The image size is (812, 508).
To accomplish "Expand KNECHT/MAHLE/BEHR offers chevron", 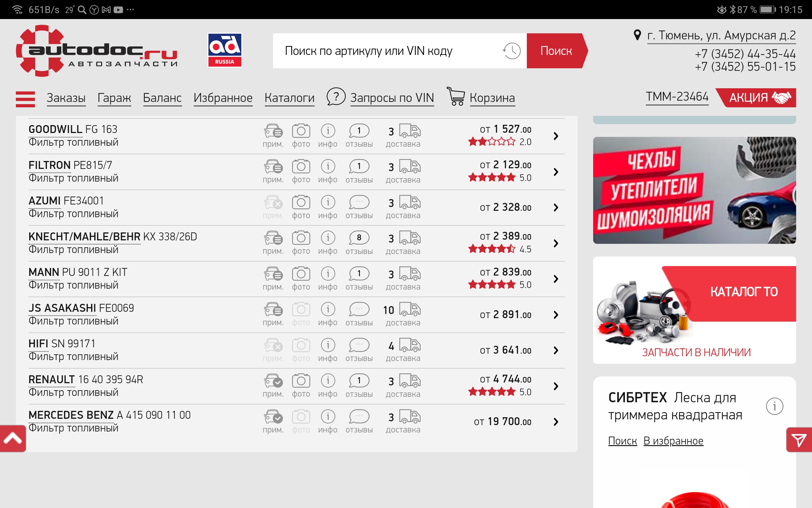I will [x=556, y=243].
